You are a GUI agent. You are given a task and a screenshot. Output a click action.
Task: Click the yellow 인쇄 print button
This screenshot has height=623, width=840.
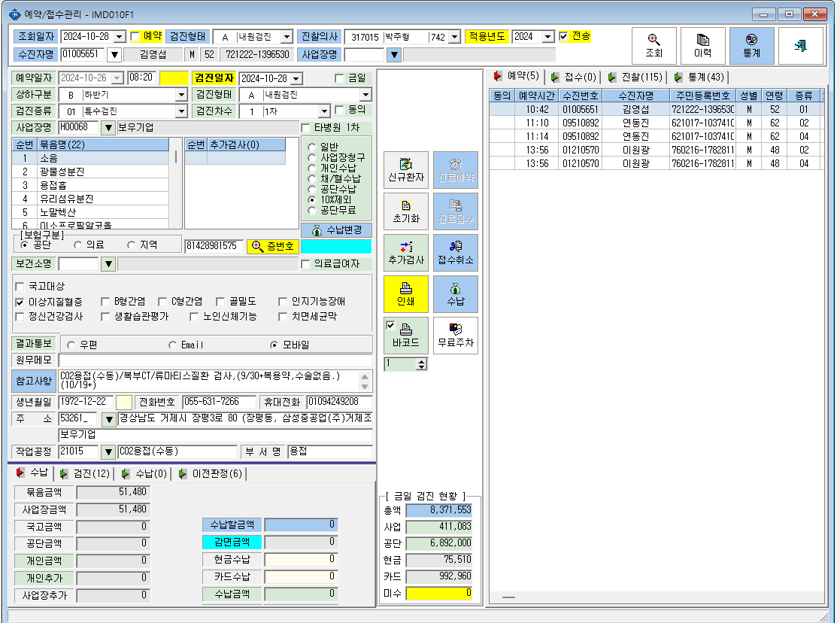point(405,293)
